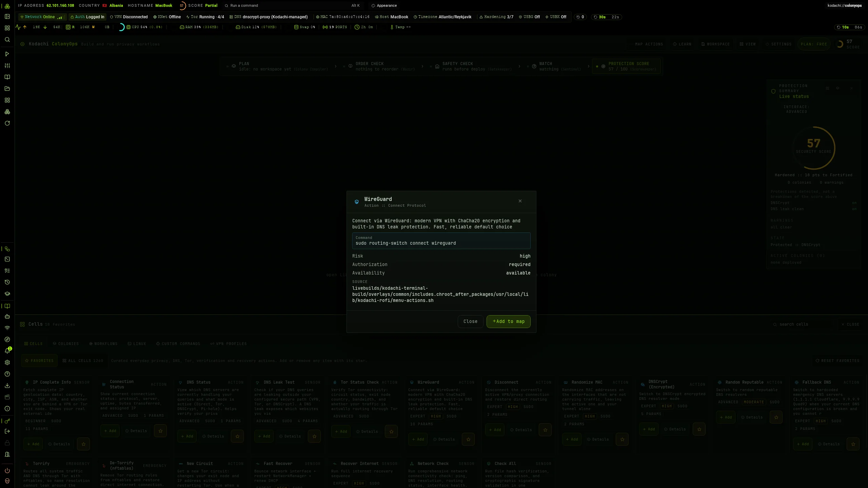Click the padlock icon in the left sidebar
Screen dimensions: 868x488
click(7, 443)
